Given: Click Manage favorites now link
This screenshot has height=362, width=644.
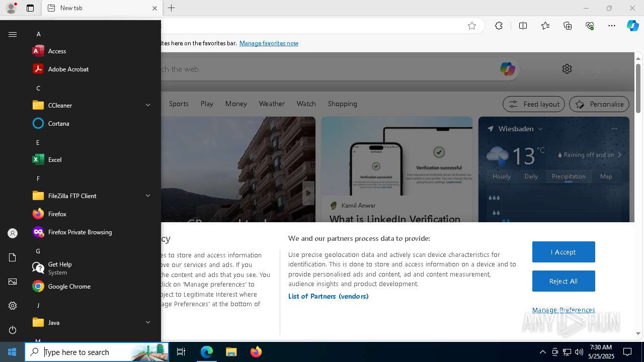Looking at the screenshot, I should coord(269,43).
